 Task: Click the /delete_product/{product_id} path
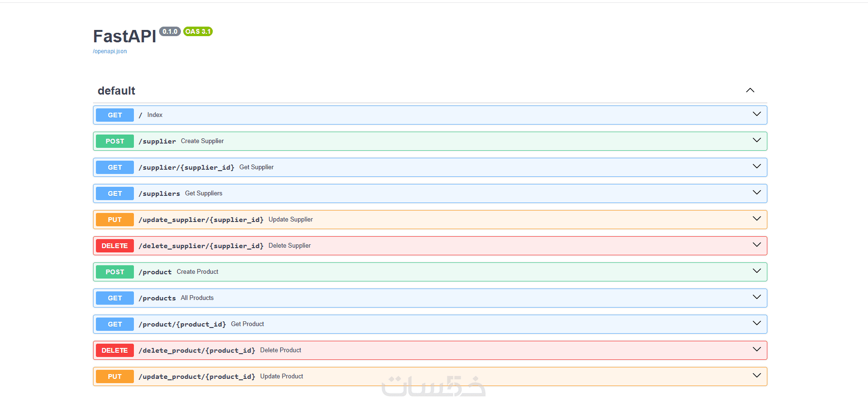pyautogui.click(x=197, y=350)
